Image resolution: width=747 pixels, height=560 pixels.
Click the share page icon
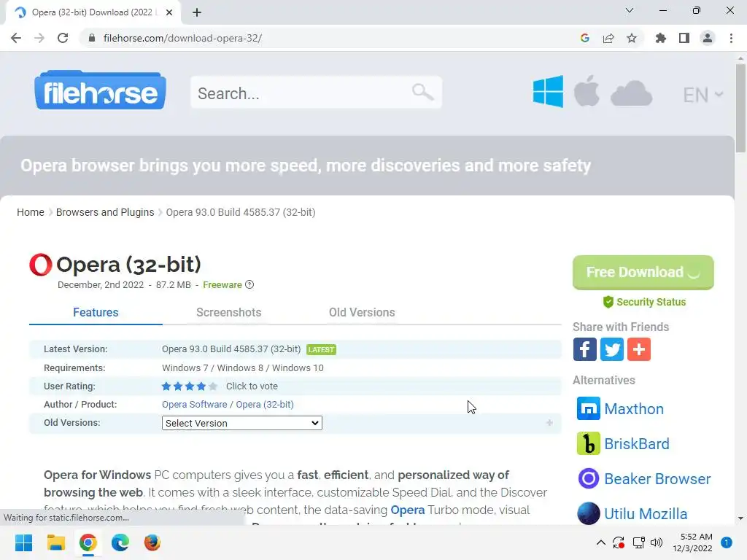tap(608, 38)
